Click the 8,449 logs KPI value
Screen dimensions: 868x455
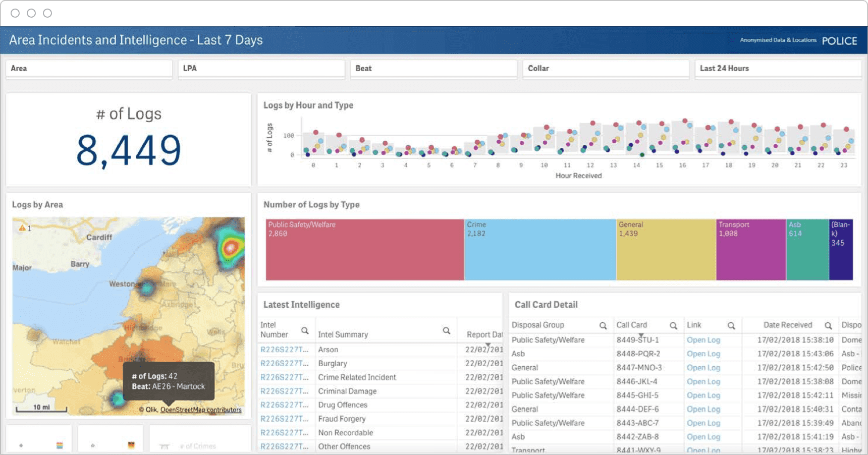(129, 150)
